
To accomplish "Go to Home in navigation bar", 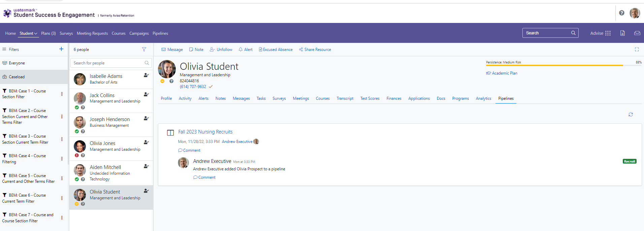I will 10,33.
